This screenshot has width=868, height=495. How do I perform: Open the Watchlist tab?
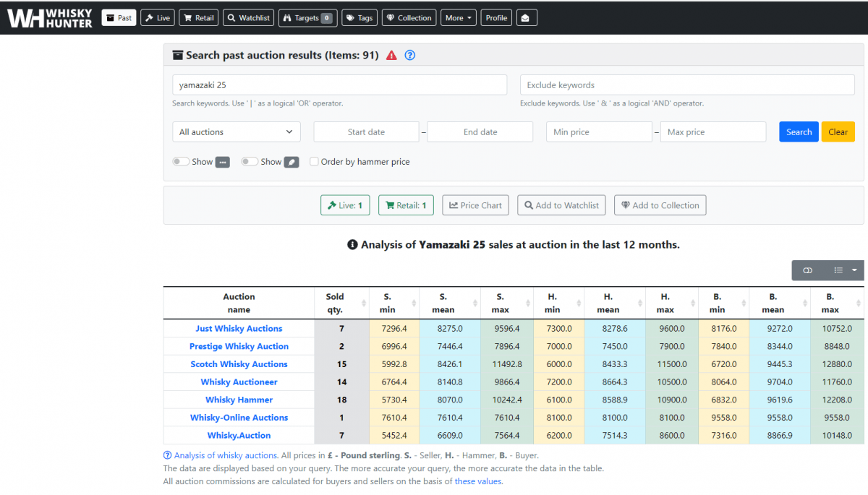(249, 18)
